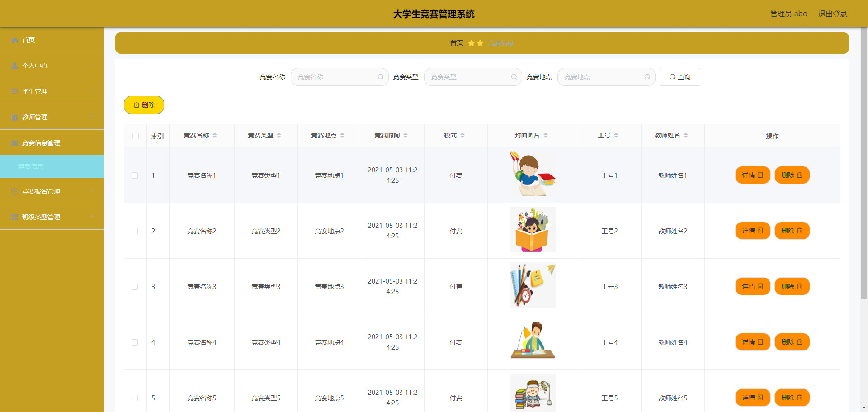The height and width of the screenshot is (412, 868).
Task: Collapse the 竞赛信息管理 menu chevron
Action: click(93, 143)
